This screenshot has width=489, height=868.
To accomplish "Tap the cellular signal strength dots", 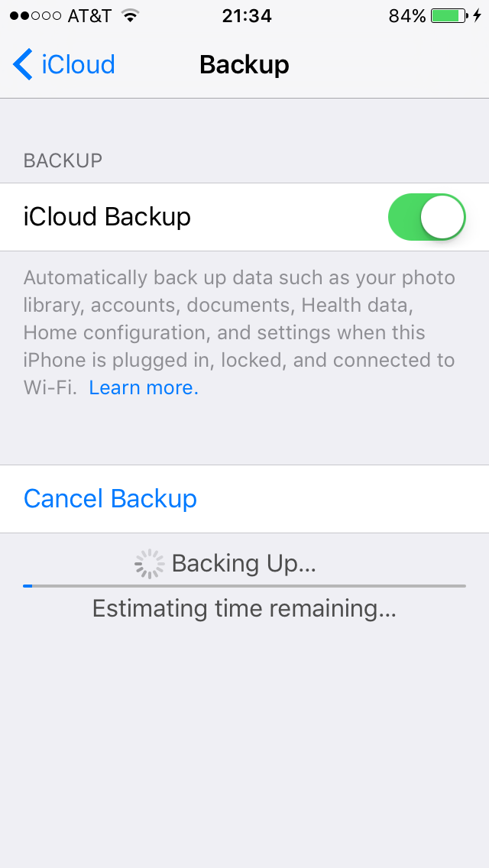I will [35, 16].
